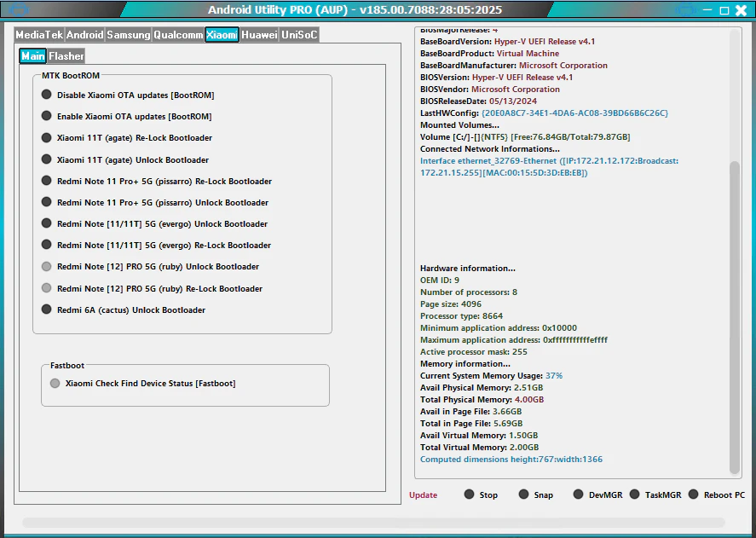Close the Android Utility PRO window
Screen dimensions: 756x538
point(741,10)
